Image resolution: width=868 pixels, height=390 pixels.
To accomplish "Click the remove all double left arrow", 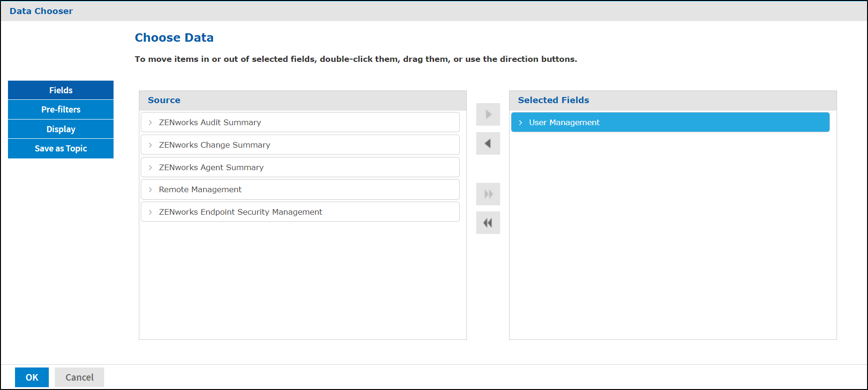I will pyautogui.click(x=488, y=223).
